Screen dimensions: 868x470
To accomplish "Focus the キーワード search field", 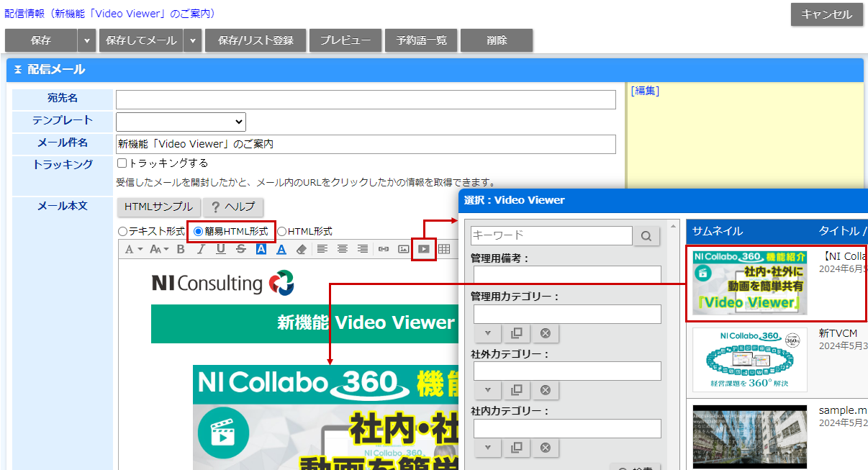I will click(x=551, y=235).
